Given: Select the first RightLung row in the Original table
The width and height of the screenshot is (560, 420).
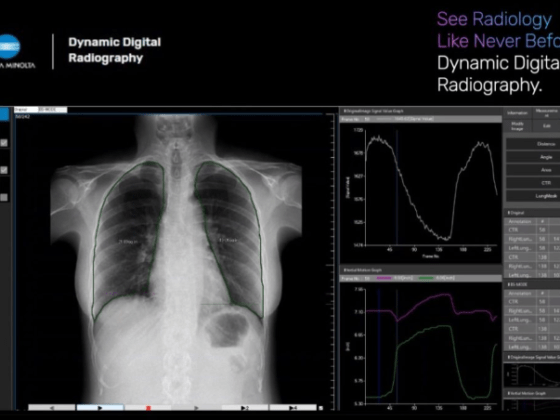Looking at the screenshot, I should [x=532, y=239].
